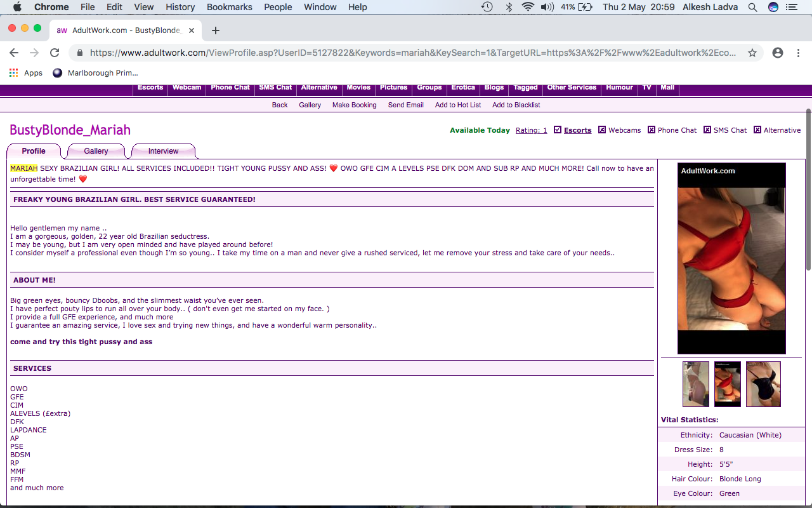Click the Thu 2 May 20:59 clock
The image size is (812, 508).
pos(638,7)
